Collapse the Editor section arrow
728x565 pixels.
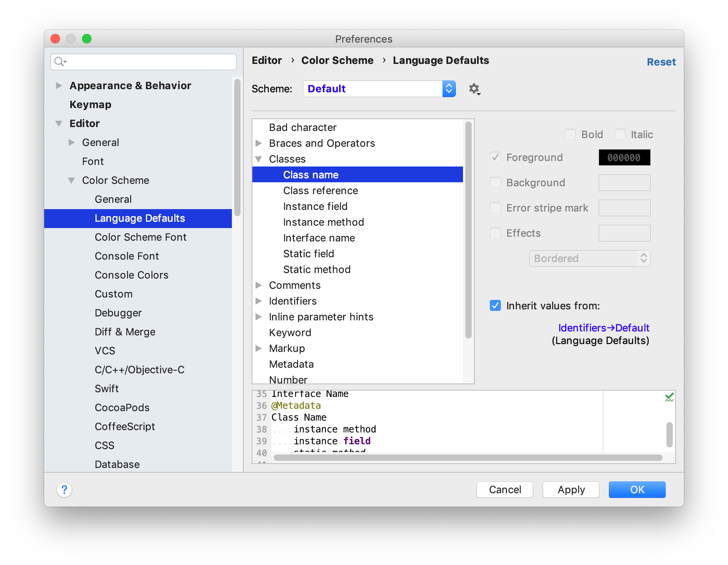[59, 123]
